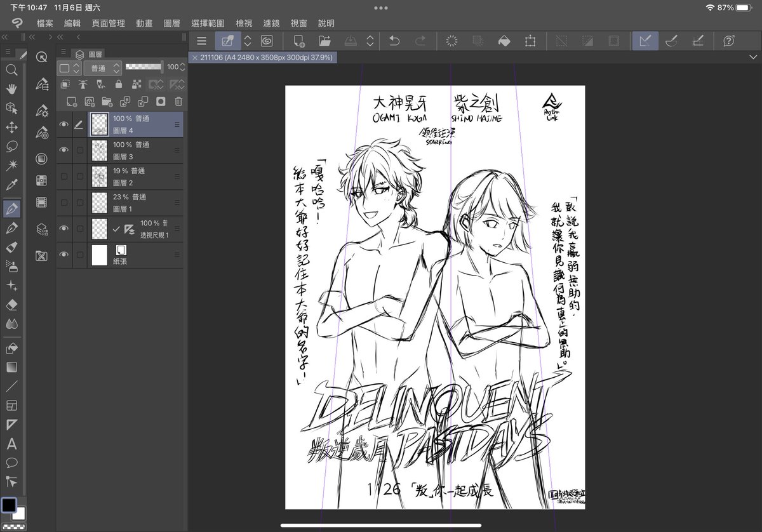Open 檔案 menu
The image size is (762, 532).
(45, 23)
